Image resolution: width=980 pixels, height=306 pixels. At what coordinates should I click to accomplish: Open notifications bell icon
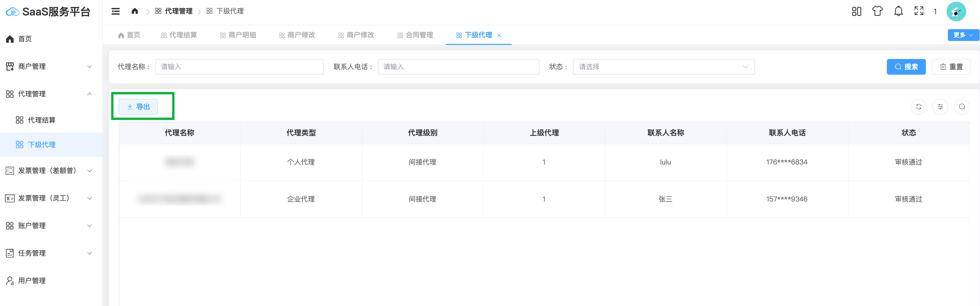pyautogui.click(x=898, y=11)
